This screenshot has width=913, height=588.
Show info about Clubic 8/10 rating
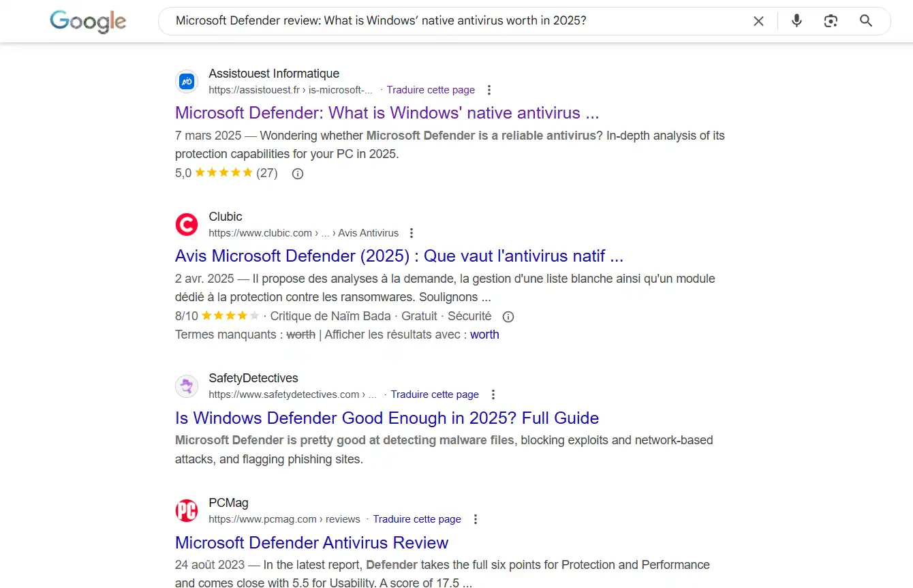tap(508, 317)
